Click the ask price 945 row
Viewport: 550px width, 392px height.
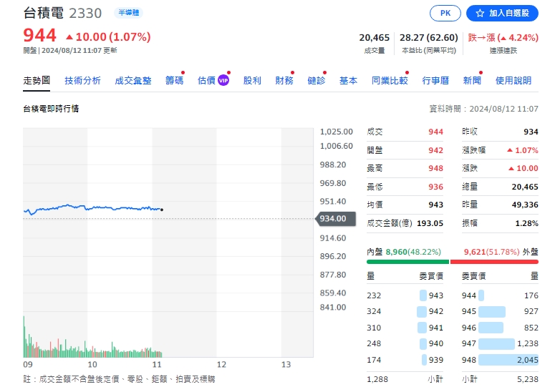coord(500,311)
